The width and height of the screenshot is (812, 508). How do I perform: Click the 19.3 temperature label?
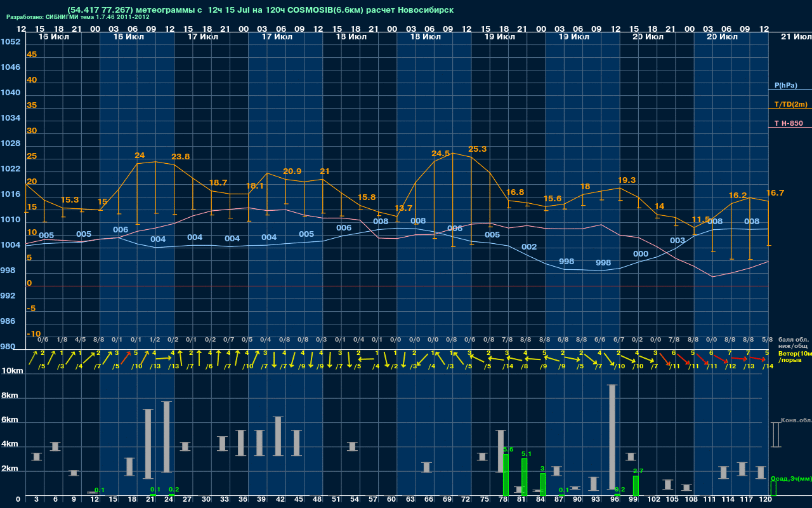pos(626,180)
